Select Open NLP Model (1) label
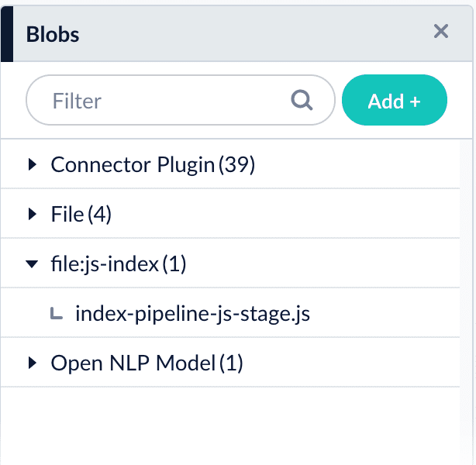The height and width of the screenshot is (465, 476). tap(147, 363)
